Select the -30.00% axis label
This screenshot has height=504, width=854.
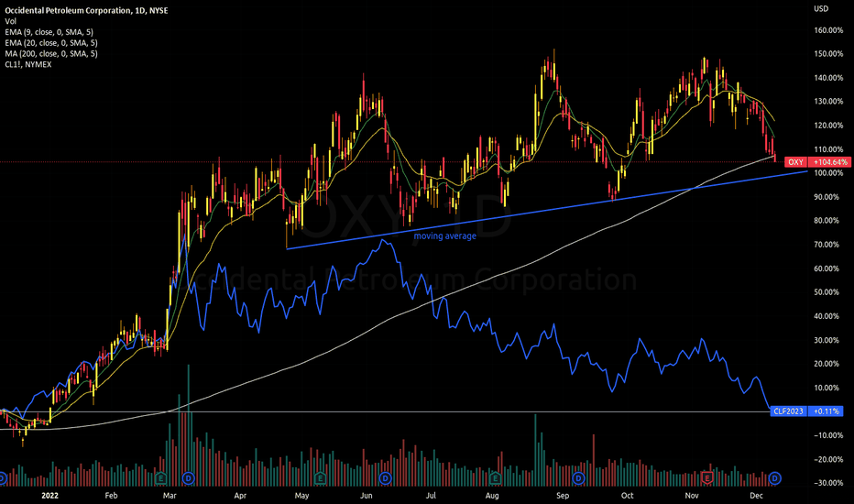coord(828,483)
